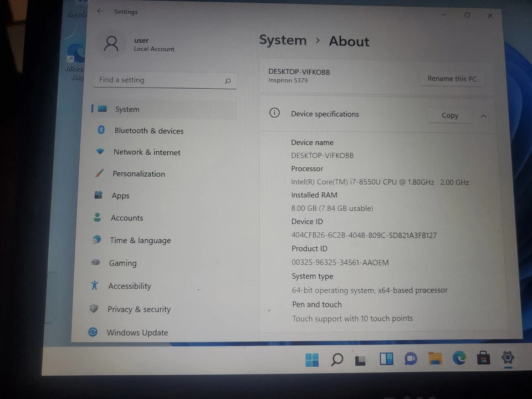The height and width of the screenshot is (399, 532).
Task: Open File Explorer from the taskbar
Action: (435, 359)
